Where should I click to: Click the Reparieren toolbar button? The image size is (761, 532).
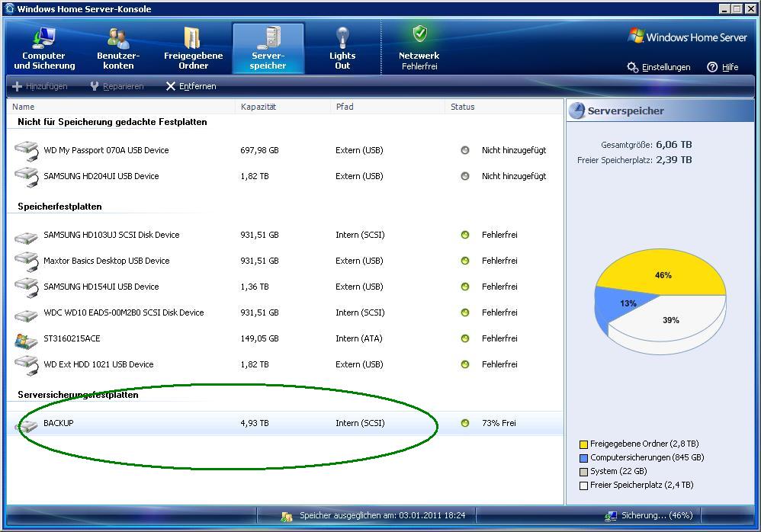[x=117, y=86]
